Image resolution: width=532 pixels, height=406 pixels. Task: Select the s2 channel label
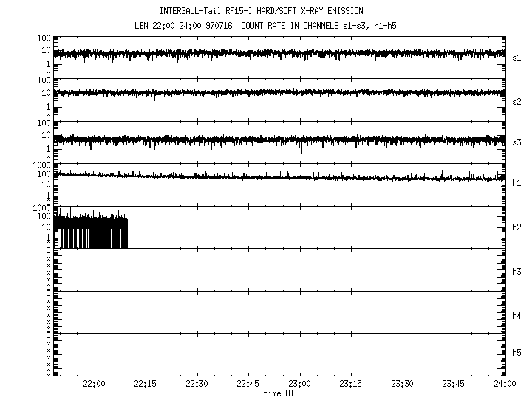coord(517,101)
